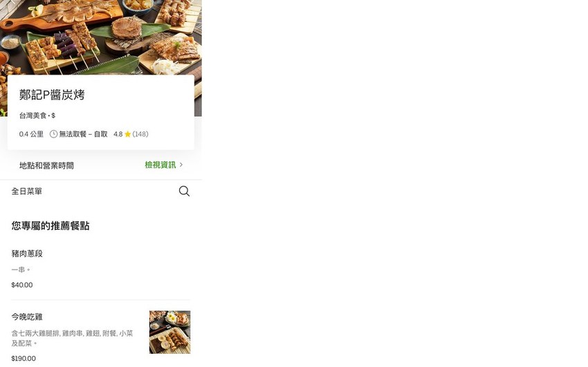This screenshot has height=367, width=588.
Task: Click the 4.8 rating score
Action: pyautogui.click(x=118, y=134)
